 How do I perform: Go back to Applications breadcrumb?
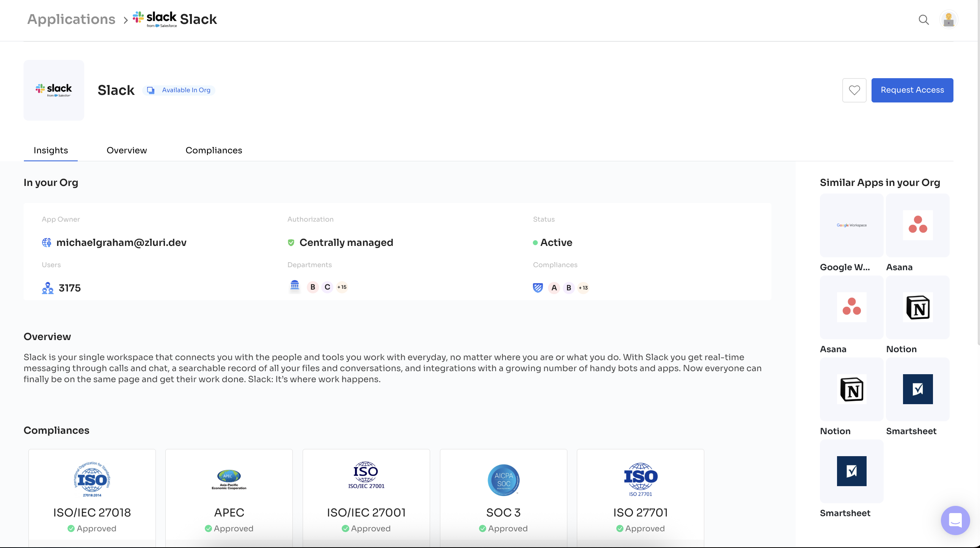pyautogui.click(x=71, y=19)
